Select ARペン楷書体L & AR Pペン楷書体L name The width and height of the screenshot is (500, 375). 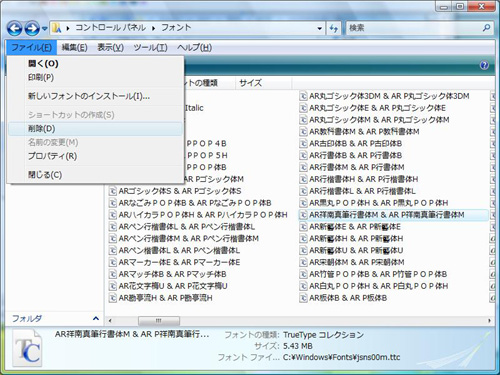pos(179,250)
